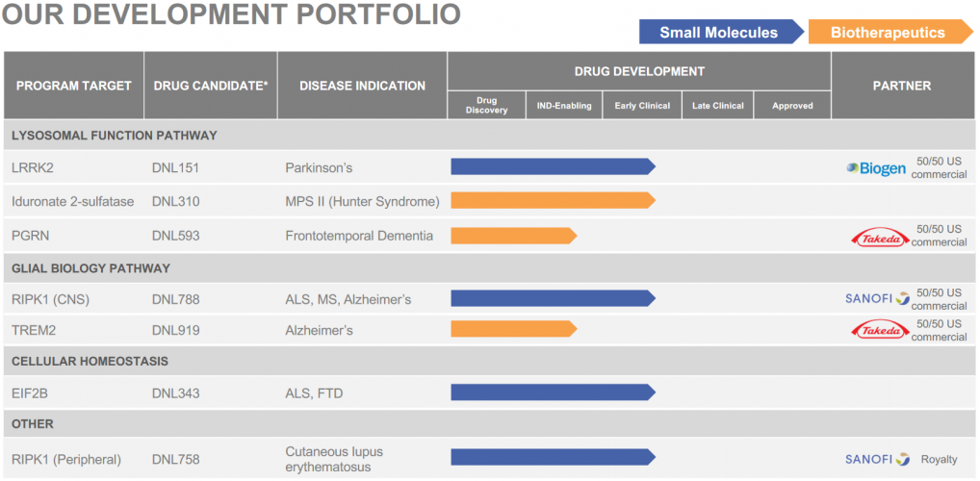Select the Late Clinical stage header
This screenshot has width=980, height=481.
pyautogui.click(x=718, y=106)
